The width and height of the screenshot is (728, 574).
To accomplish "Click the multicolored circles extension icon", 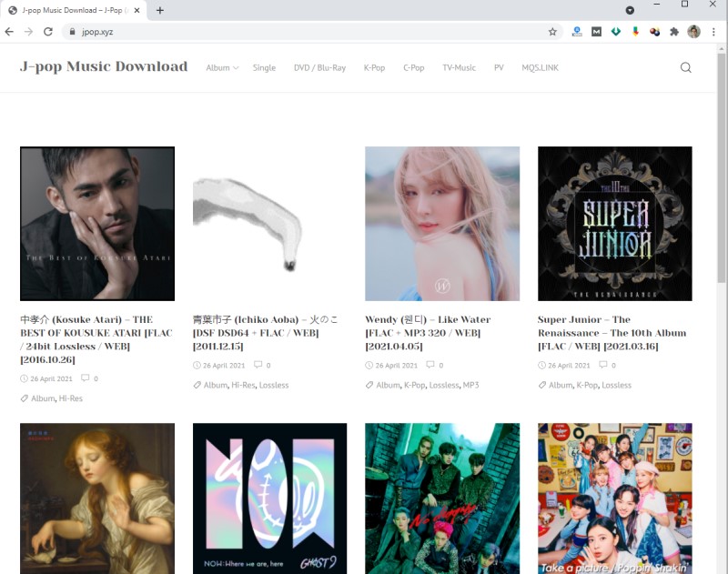I will click(x=654, y=32).
